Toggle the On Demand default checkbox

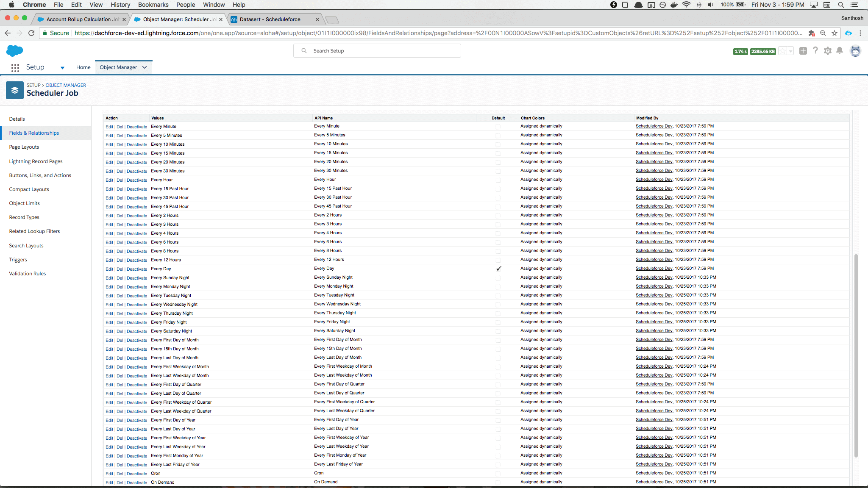click(x=498, y=482)
